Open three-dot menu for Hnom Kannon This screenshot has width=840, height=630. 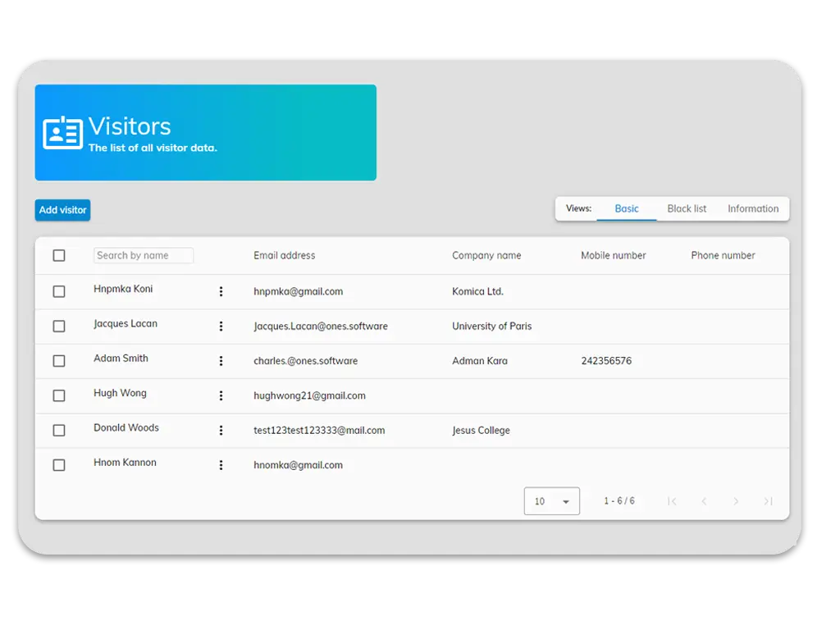point(221,465)
